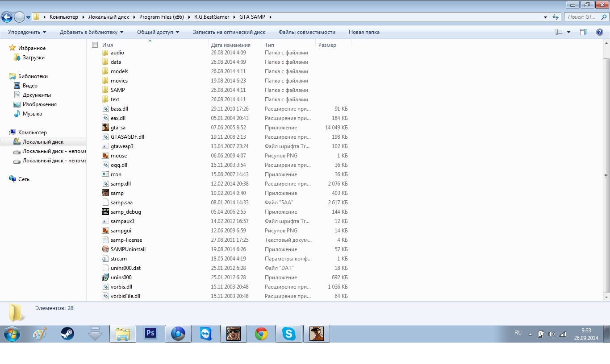Viewport: 610px width, 364px height.
Task: Select the sampgui PNG image icon
Action: [105, 231]
